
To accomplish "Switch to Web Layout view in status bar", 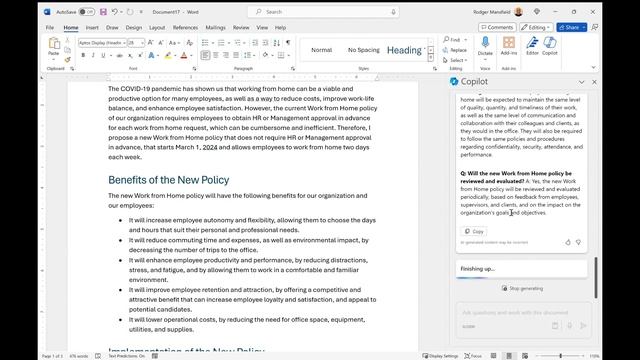I will 525,356.
